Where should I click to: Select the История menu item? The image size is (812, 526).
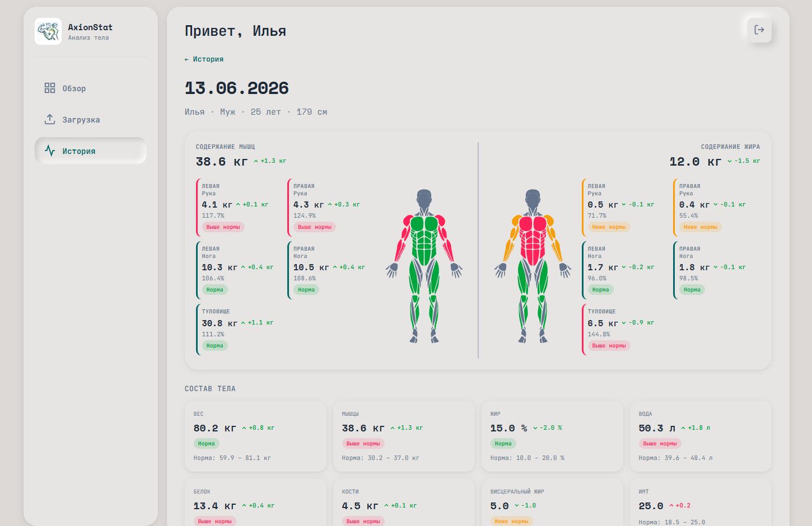pos(91,151)
